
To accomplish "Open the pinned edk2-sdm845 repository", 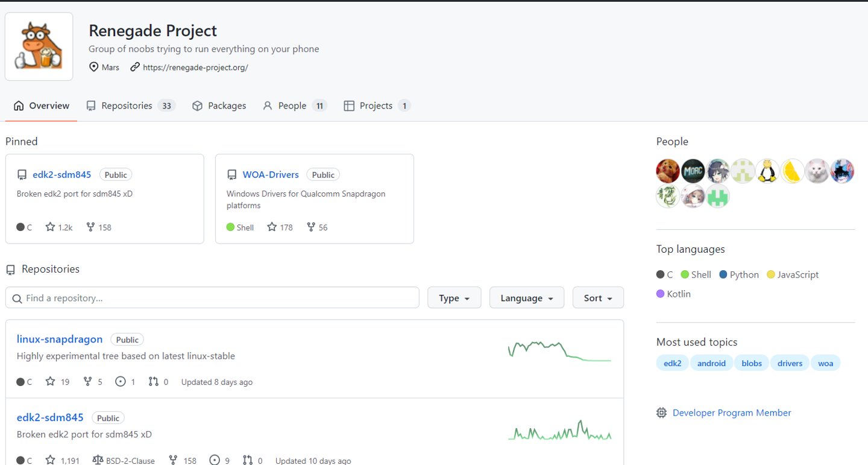I will click(x=62, y=174).
